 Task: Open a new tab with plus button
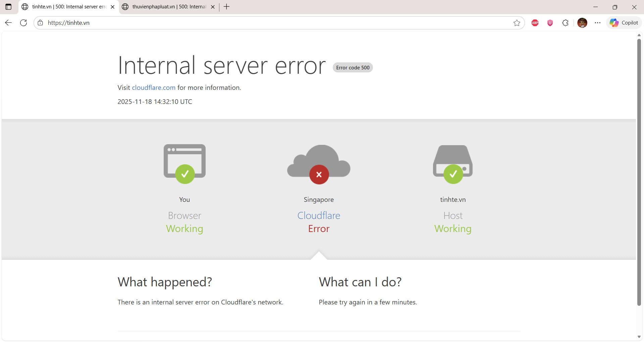click(227, 7)
